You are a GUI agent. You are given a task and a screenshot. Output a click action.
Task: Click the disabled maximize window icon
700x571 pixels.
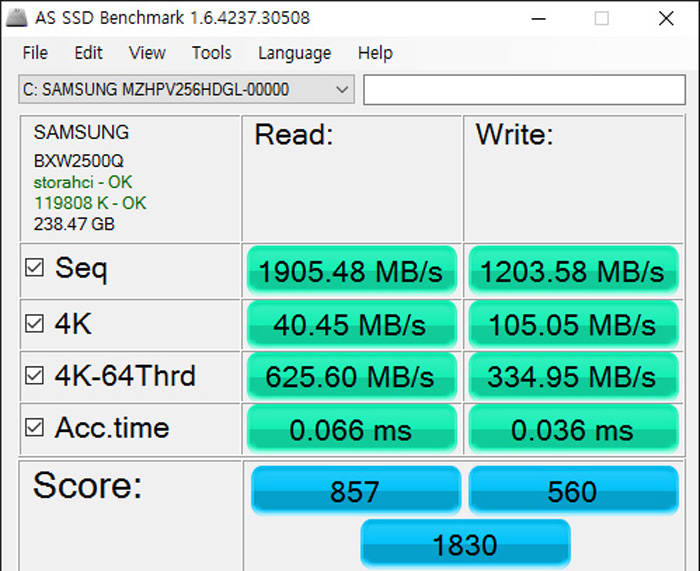tap(601, 19)
